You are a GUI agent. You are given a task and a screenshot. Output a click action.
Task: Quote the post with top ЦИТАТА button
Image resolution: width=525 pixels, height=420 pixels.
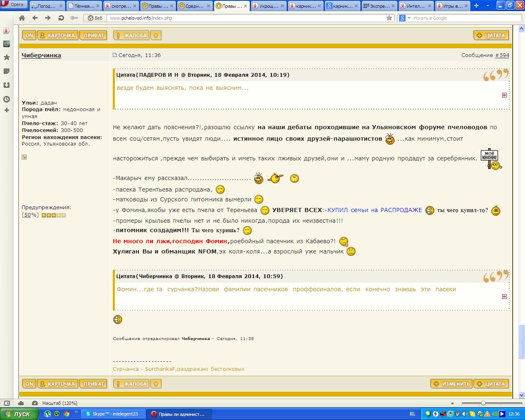(x=491, y=36)
